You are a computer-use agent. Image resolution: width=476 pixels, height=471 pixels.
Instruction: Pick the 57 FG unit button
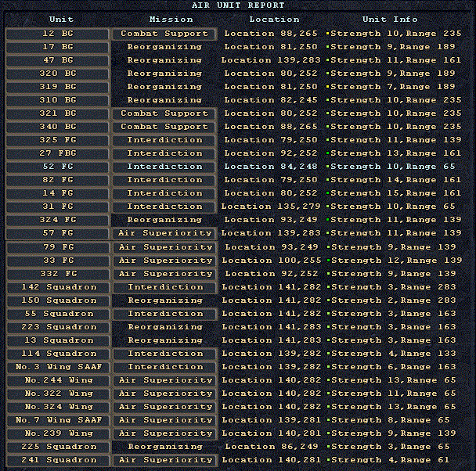[x=57, y=234]
